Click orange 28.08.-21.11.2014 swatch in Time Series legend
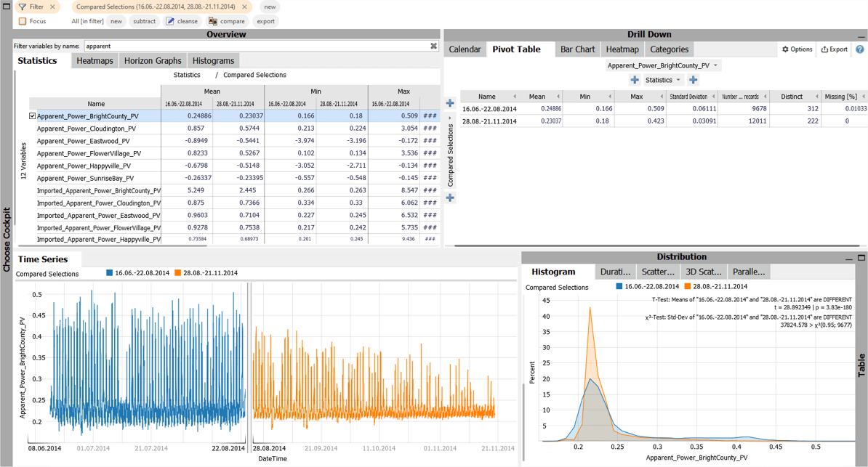The image size is (868, 467). [177, 273]
